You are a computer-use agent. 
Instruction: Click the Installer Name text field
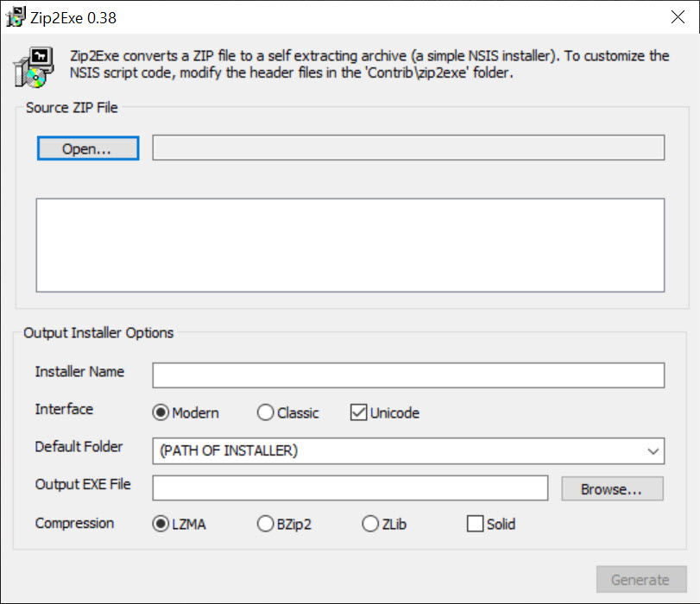point(408,375)
